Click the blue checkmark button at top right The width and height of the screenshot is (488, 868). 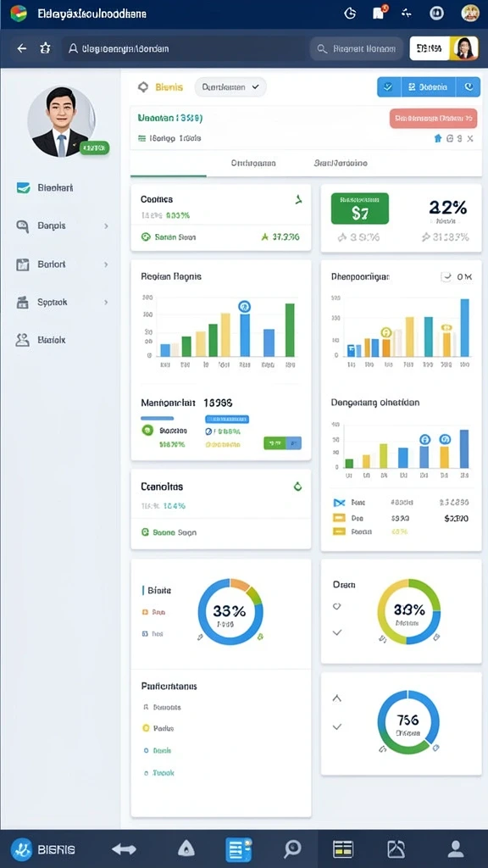click(x=388, y=87)
